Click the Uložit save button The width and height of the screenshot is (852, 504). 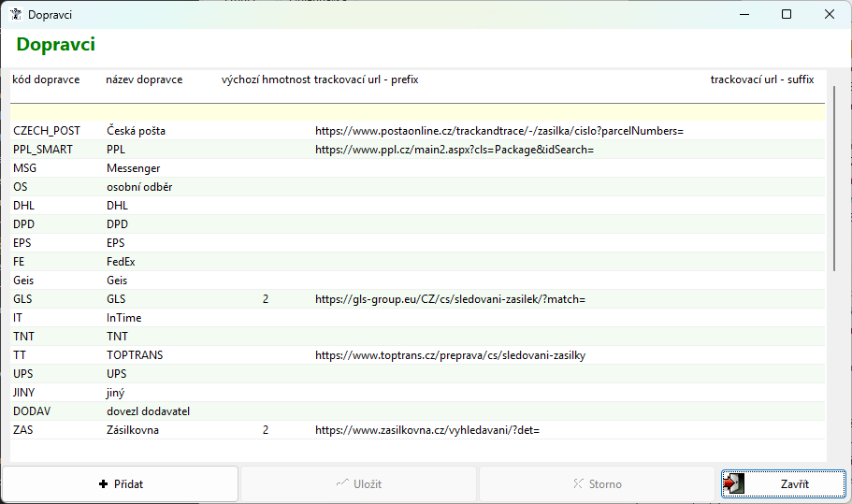pos(358,484)
